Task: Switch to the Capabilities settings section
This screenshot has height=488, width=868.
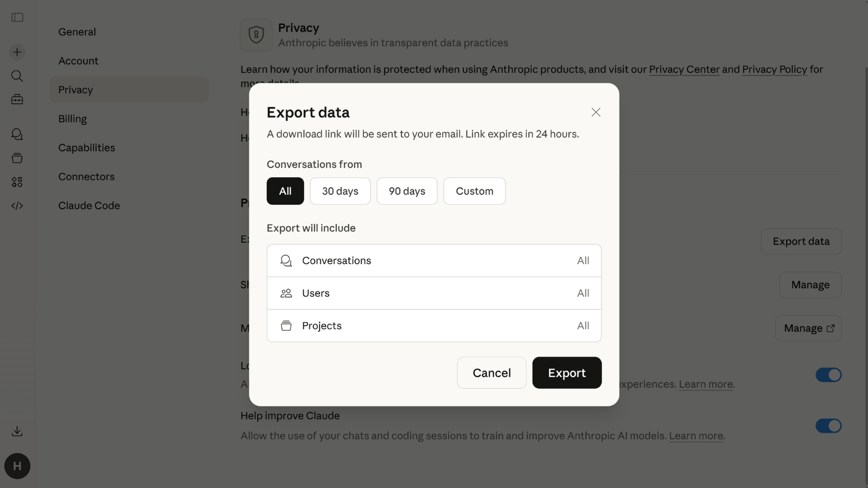Action: (x=87, y=147)
